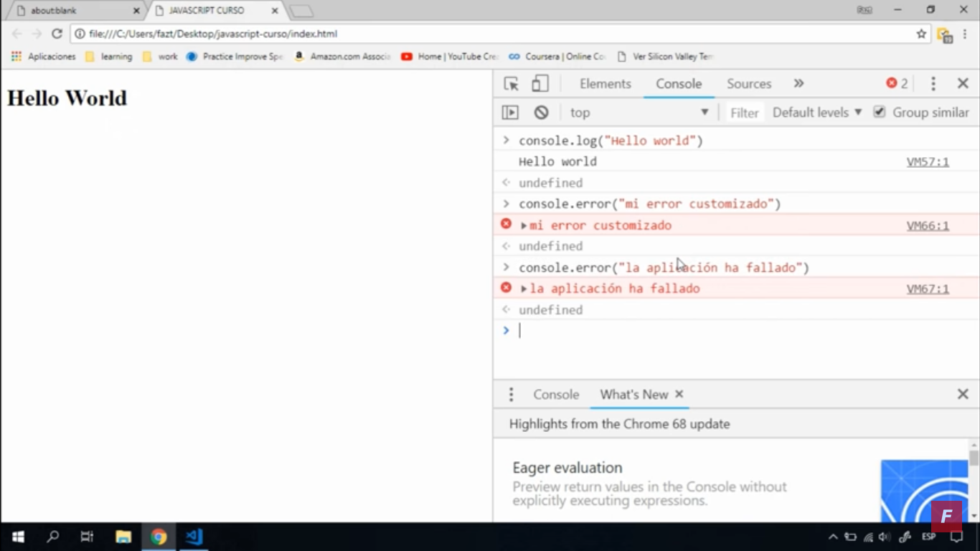This screenshot has height=551, width=980.
Task: Open the Chrome main menu
Action: click(x=965, y=34)
